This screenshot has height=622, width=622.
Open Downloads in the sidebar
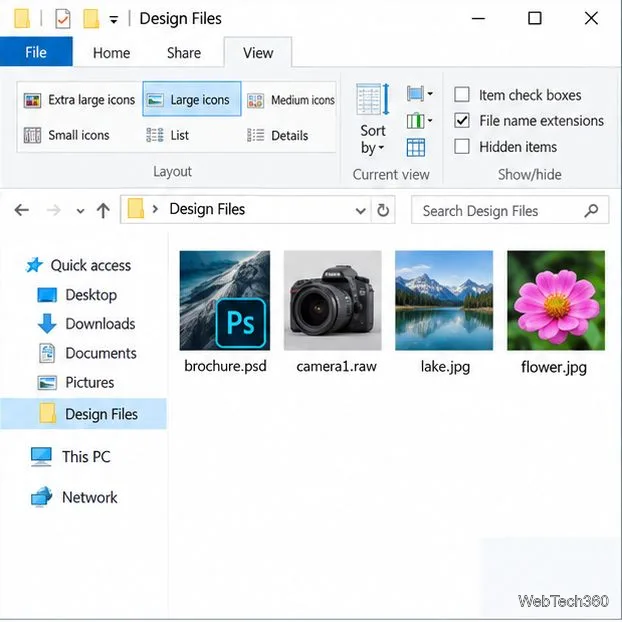(x=86, y=324)
